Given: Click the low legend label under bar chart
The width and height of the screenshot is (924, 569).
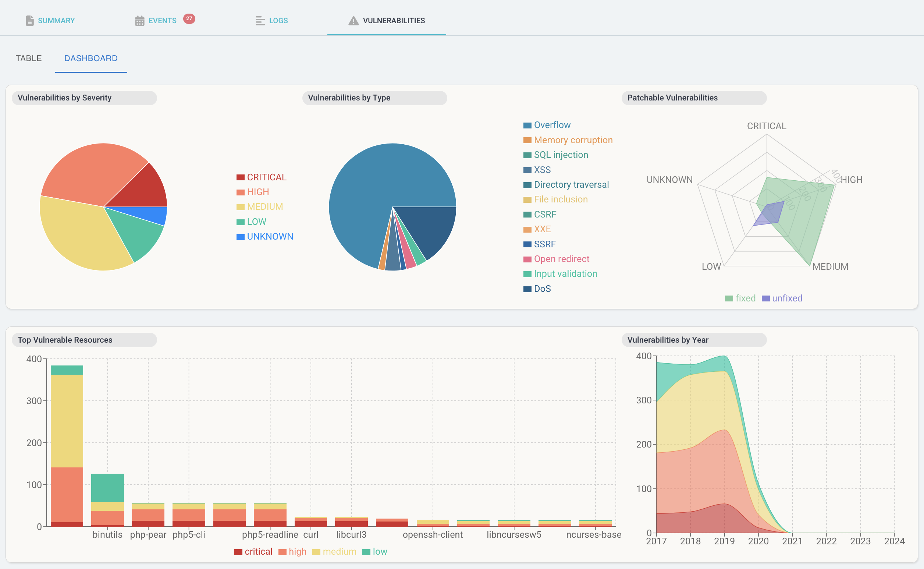Looking at the screenshot, I should pyautogui.click(x=380, y=552).
